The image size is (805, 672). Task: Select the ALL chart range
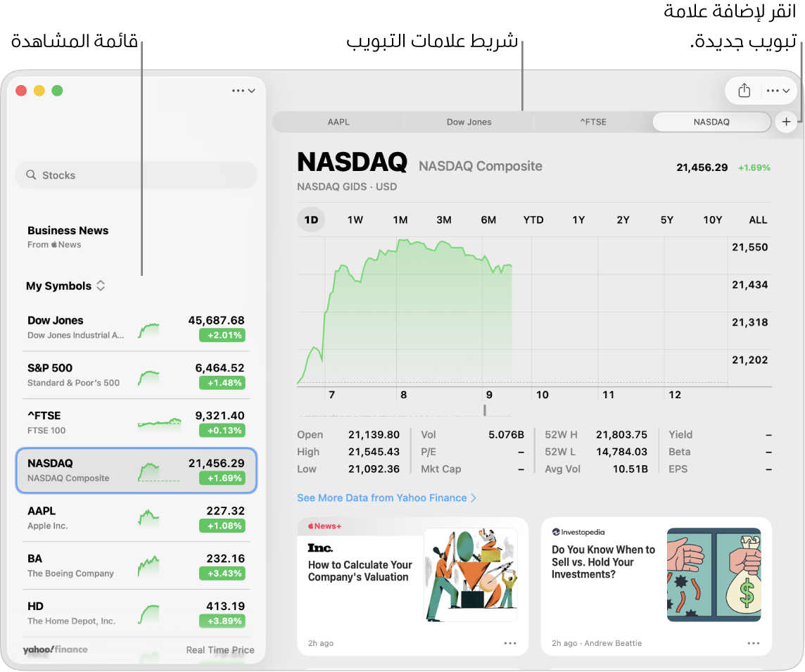point(758,220)
